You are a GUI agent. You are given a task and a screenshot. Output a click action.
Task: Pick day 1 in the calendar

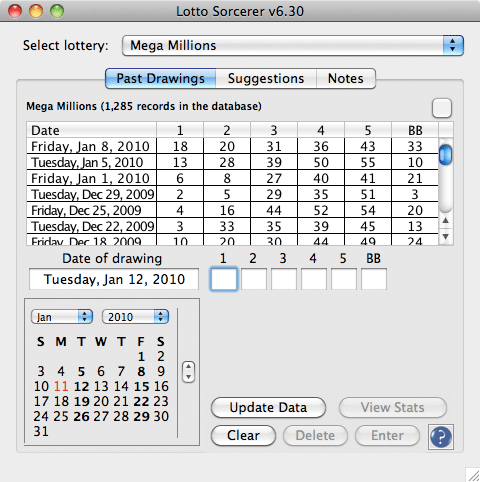141,357
